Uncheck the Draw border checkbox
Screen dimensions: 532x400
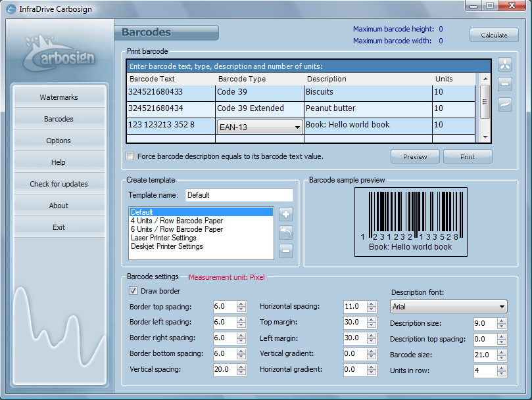tap(133, 290)
